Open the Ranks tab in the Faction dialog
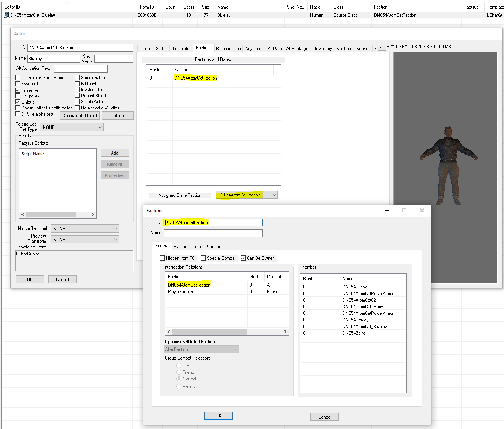The width and height of the screenshot is (504, 429). tap(180, 246)
